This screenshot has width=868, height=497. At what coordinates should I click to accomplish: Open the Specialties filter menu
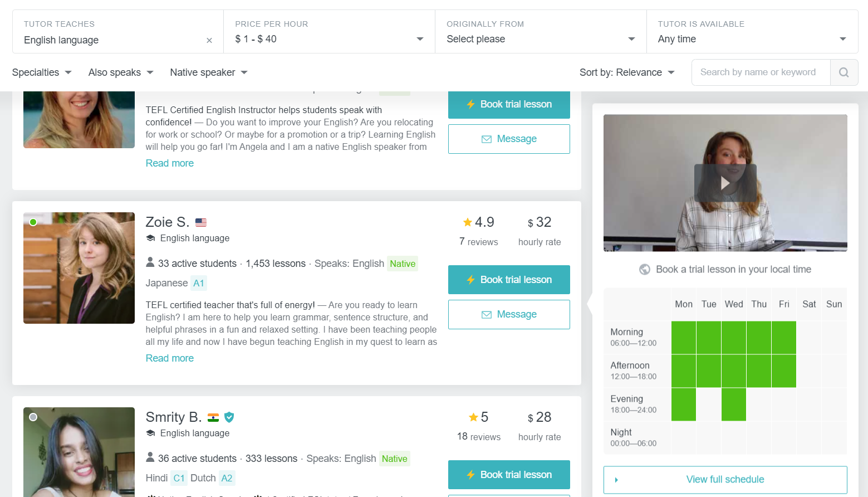(x=42, y=72)
